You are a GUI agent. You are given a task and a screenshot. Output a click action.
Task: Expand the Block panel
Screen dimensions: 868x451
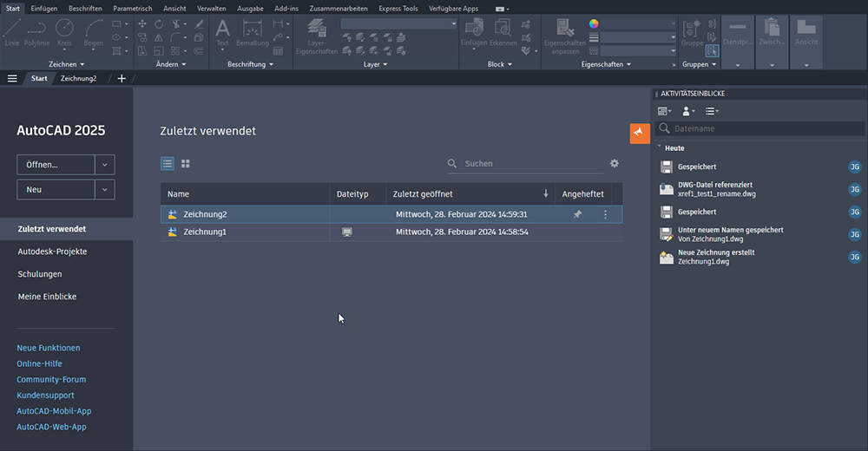click(x=499, y=64)
